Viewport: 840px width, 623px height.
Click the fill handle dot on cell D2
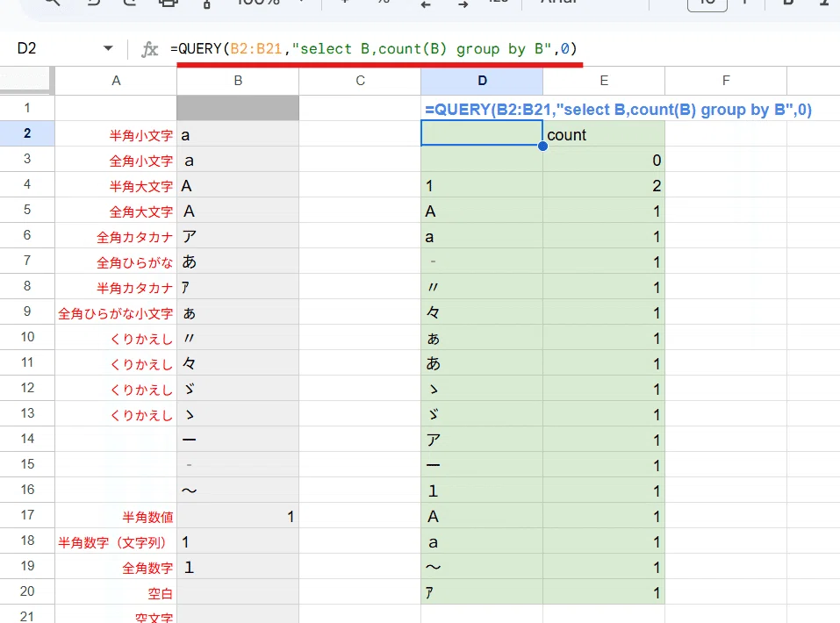click(542, 147)
